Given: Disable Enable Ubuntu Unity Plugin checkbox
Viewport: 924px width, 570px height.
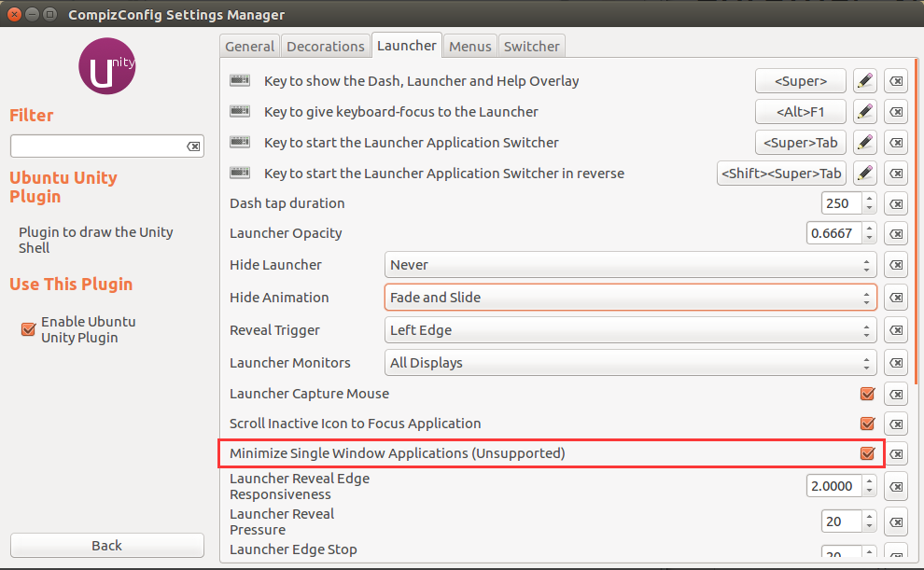Looking at the screenshot, I should coord(28,328).
